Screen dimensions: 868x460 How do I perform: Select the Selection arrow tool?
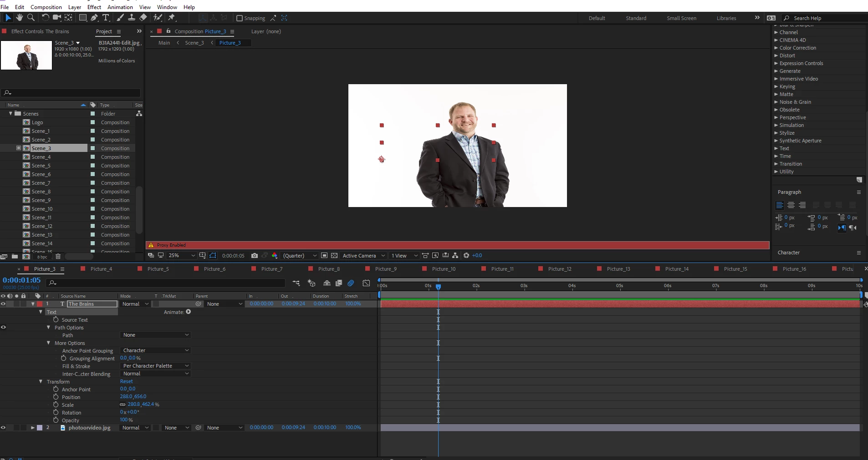(8, 17)
